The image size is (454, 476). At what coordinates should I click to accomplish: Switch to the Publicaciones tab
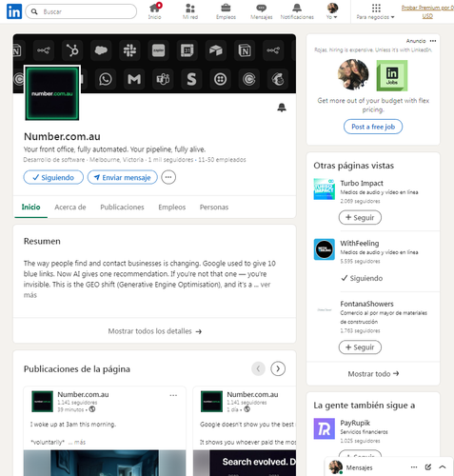(x=122, y=208)
